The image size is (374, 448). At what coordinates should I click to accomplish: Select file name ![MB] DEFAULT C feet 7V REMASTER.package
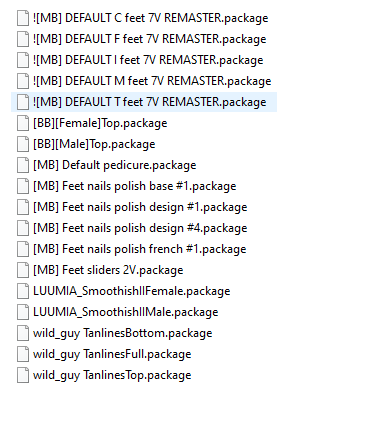pos(151,18)
